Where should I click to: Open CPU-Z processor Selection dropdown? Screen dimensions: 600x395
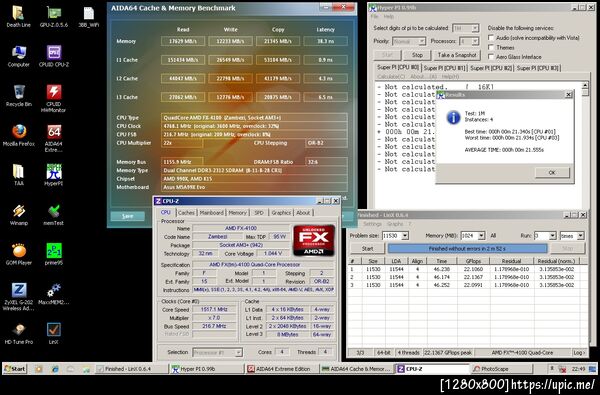238,353
